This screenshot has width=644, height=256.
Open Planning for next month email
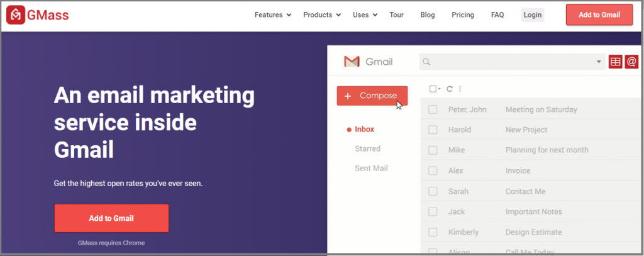(547, 150)
